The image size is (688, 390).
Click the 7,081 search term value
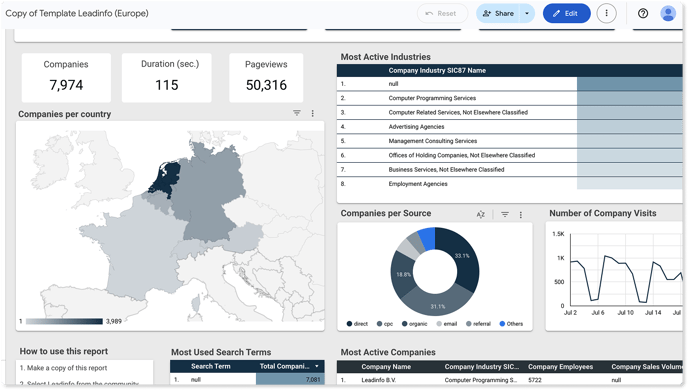click(x=313, y=379)
